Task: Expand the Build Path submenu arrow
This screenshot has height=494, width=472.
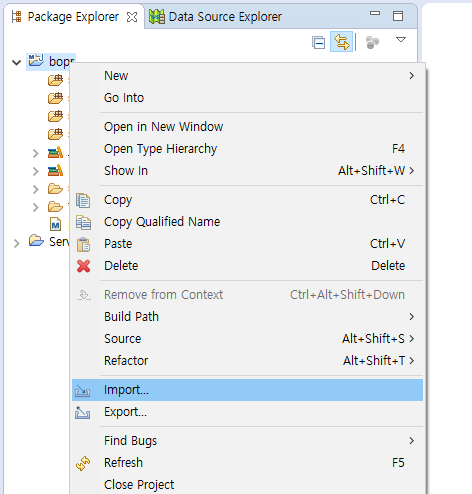Action: 412,317
